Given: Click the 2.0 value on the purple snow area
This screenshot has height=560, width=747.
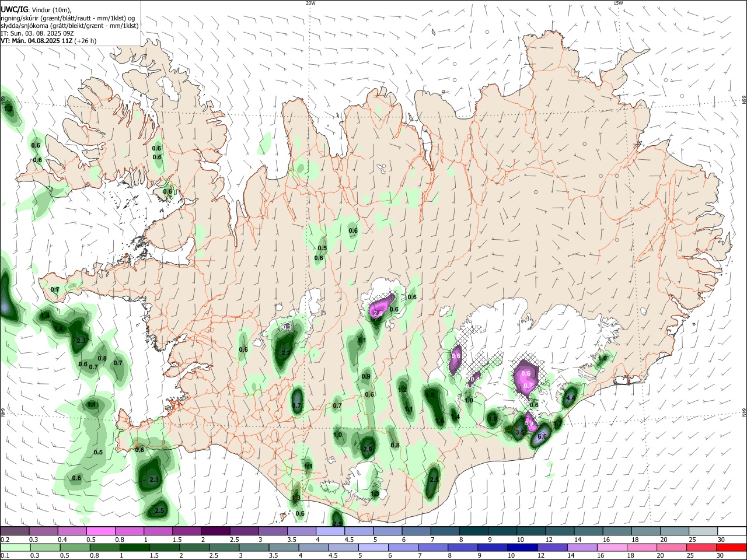Looking at the screenshot, I should pyautogui.click(x=378, y=313).
